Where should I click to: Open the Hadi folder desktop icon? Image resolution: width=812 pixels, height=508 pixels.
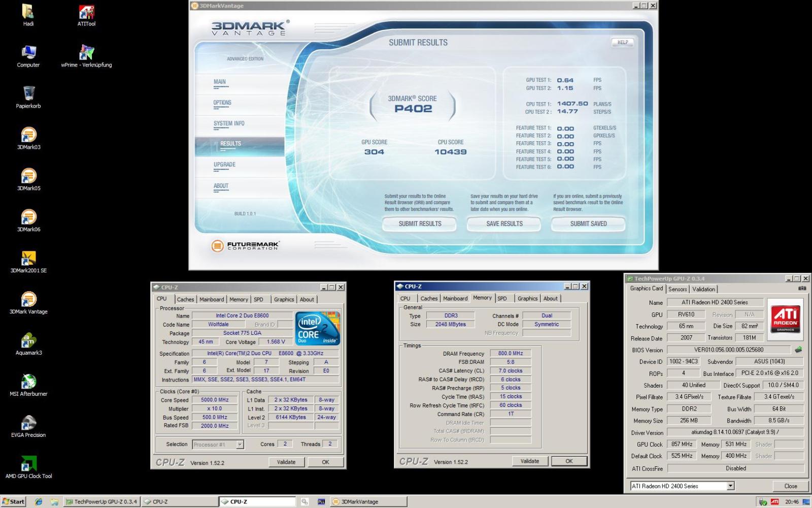(28, 15)
